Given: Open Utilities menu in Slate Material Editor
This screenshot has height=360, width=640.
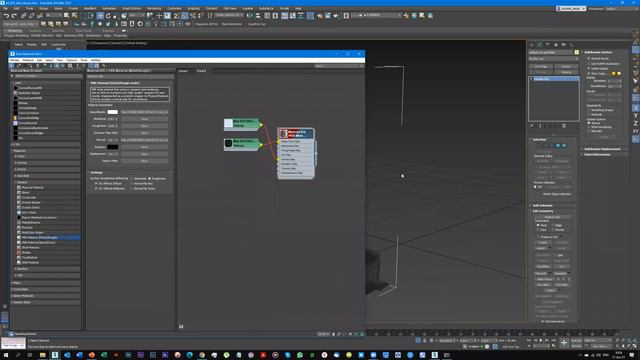Looking at the screenshot, I should coord(96,60).
